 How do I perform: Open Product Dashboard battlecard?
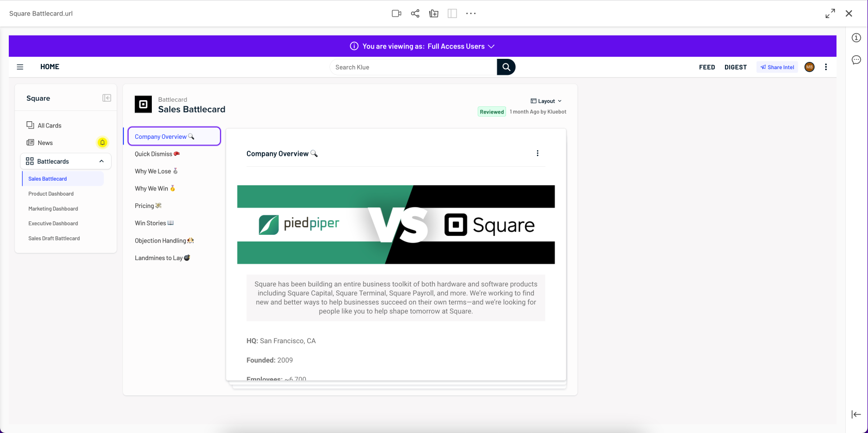tap(51, 194)
